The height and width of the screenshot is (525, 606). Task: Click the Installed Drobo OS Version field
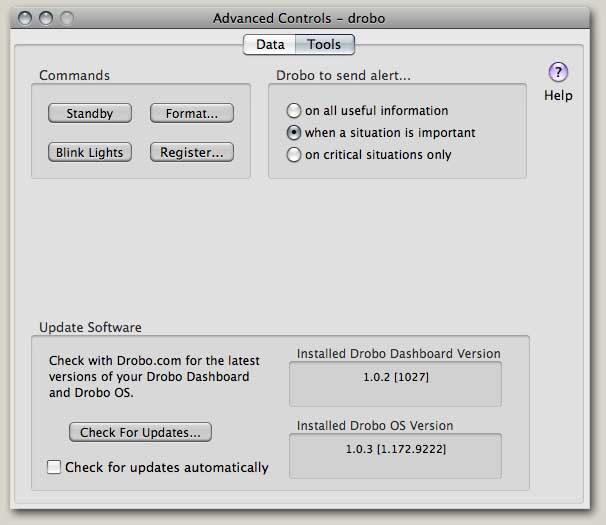(395, 456)
